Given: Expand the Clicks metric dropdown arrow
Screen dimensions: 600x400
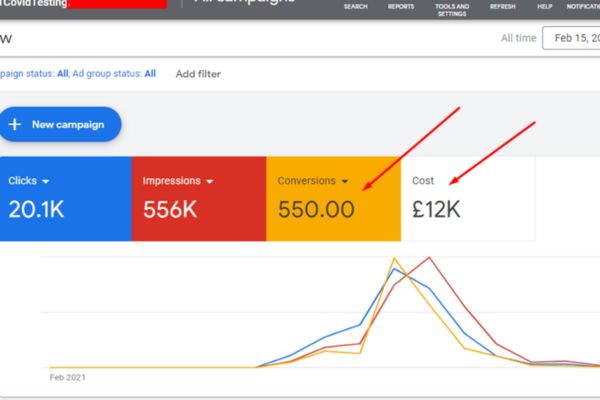Looking at the screenshot, I should pos(46,182).
